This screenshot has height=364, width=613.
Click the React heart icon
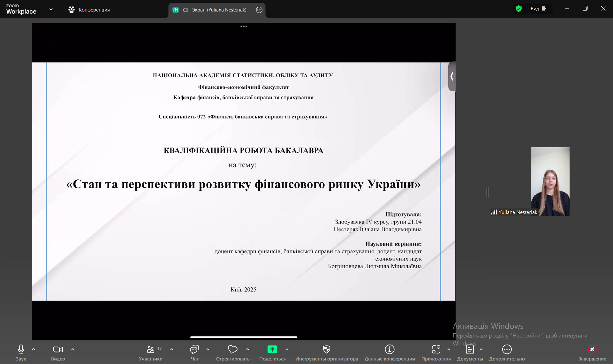[232, 350]
